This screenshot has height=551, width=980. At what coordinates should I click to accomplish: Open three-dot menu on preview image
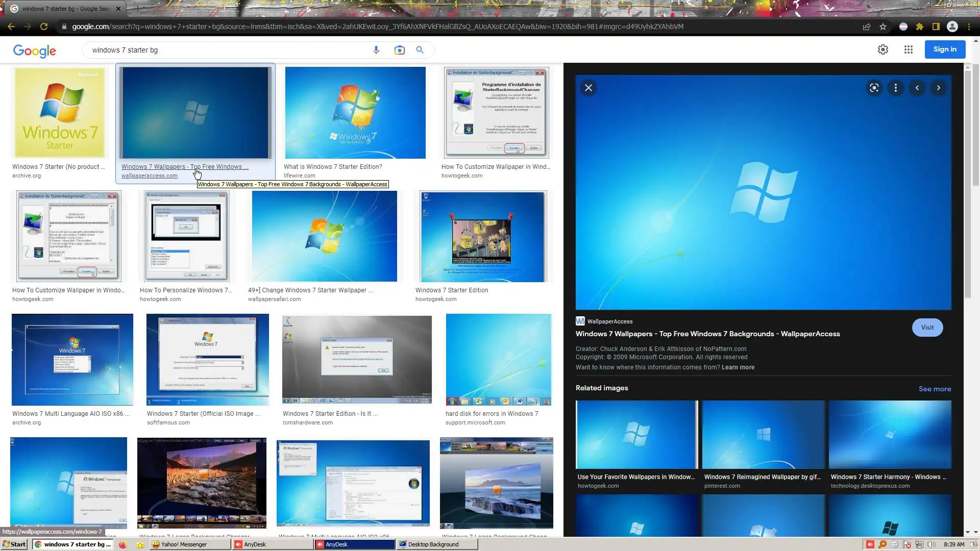tap(896, 88)
